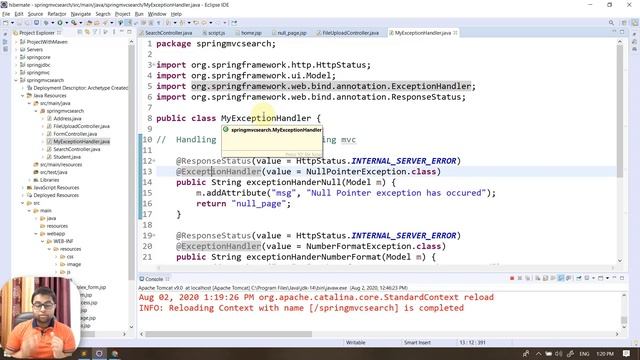Collapse the Java Resources tree node
Screen dimensions: 640x360
coord(23,96)
